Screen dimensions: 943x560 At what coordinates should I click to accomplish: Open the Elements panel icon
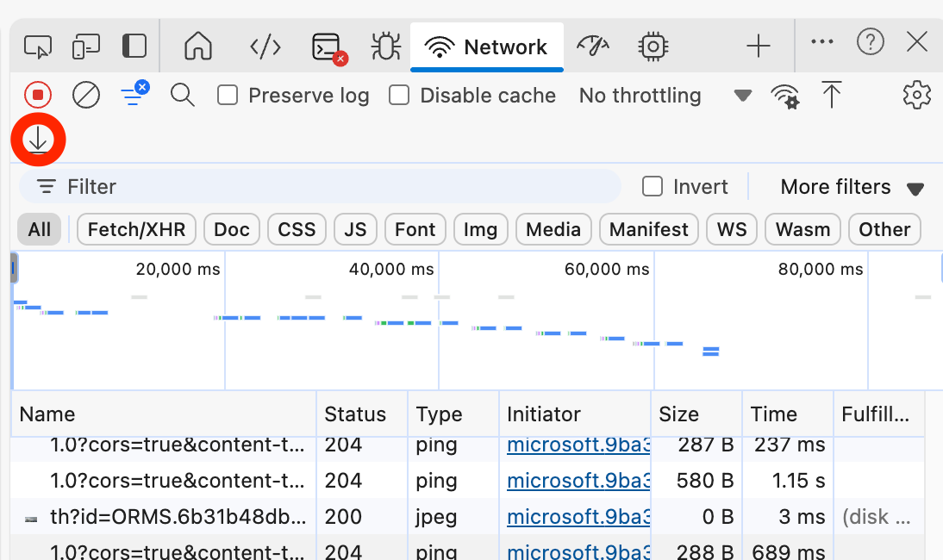click(265, 47)
